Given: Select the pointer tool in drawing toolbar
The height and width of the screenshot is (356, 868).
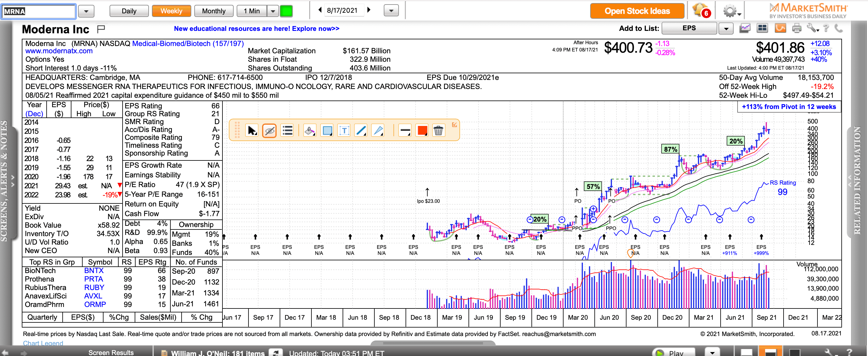Looking at the screenshot, I should [252, 130].
